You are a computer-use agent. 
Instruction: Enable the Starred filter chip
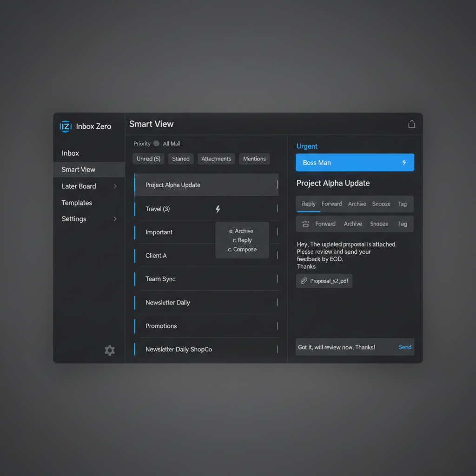[x=181, y=159]
